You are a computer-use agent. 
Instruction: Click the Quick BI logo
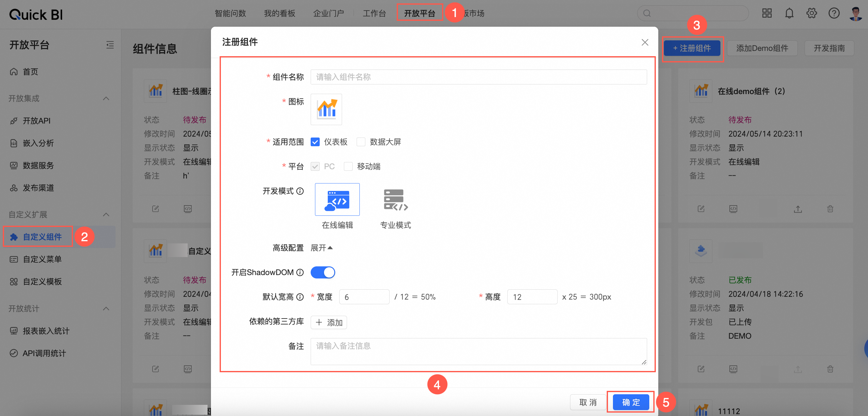click(x=36, y=15)
